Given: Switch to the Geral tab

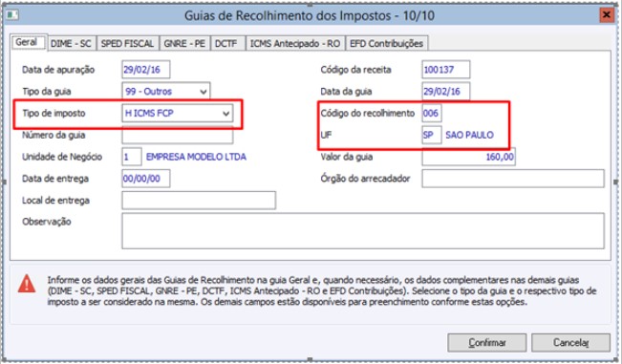Looking at the screenshot, I should (x=28, y=42).
